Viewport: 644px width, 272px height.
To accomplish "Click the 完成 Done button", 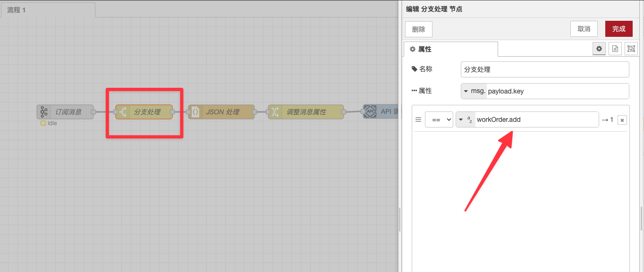I will (619, 29).
